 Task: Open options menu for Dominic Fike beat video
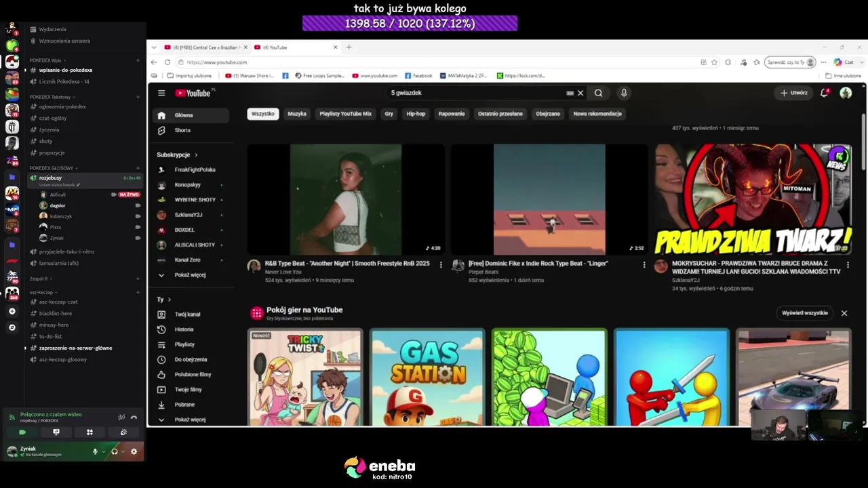644,265
